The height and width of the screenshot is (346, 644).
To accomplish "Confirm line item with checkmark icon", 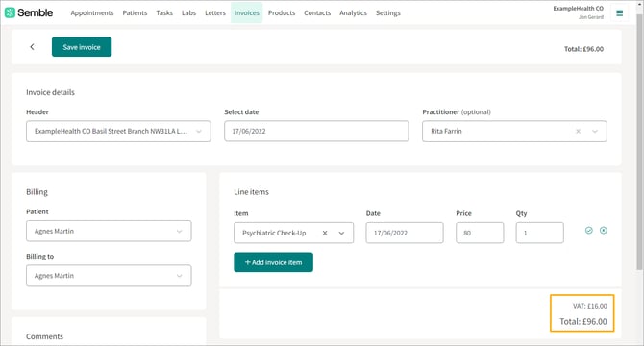I will [589, 231].
